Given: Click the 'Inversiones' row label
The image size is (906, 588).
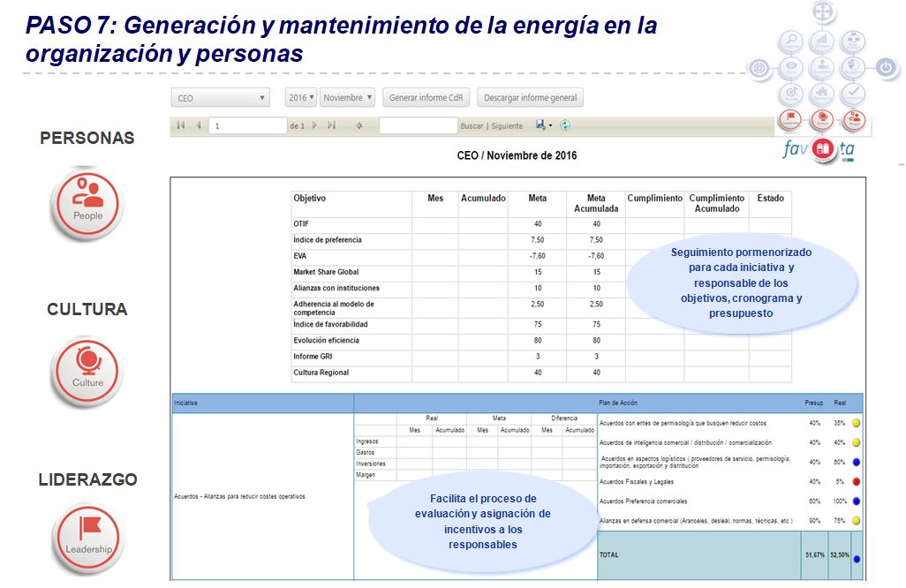Looking at the screenshot, I should 370,464.
